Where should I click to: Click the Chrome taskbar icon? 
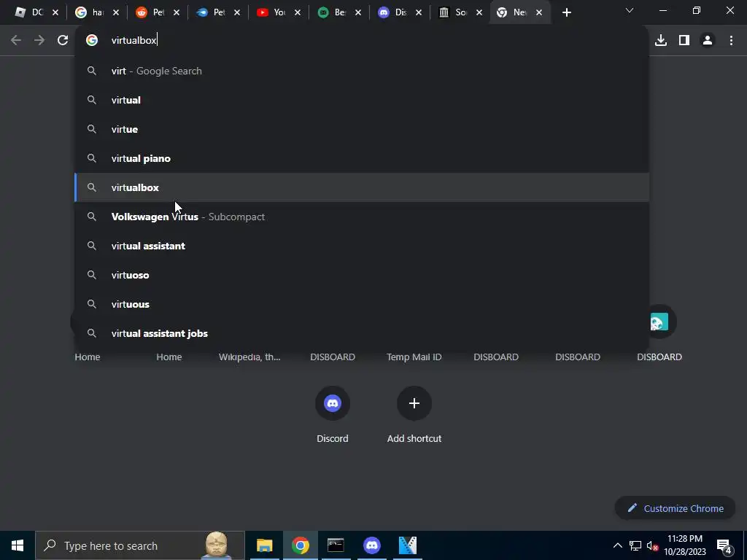(x=300, y=545)
